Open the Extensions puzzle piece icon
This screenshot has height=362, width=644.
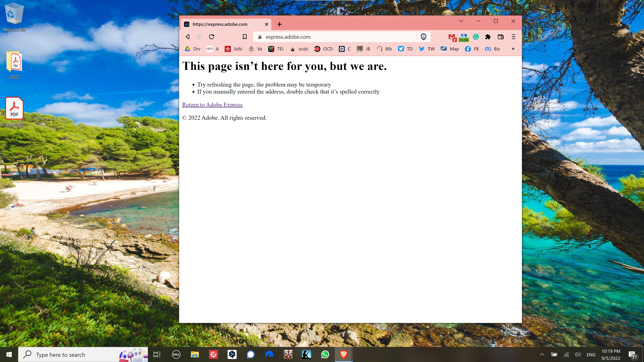click(x=488, y=37)
